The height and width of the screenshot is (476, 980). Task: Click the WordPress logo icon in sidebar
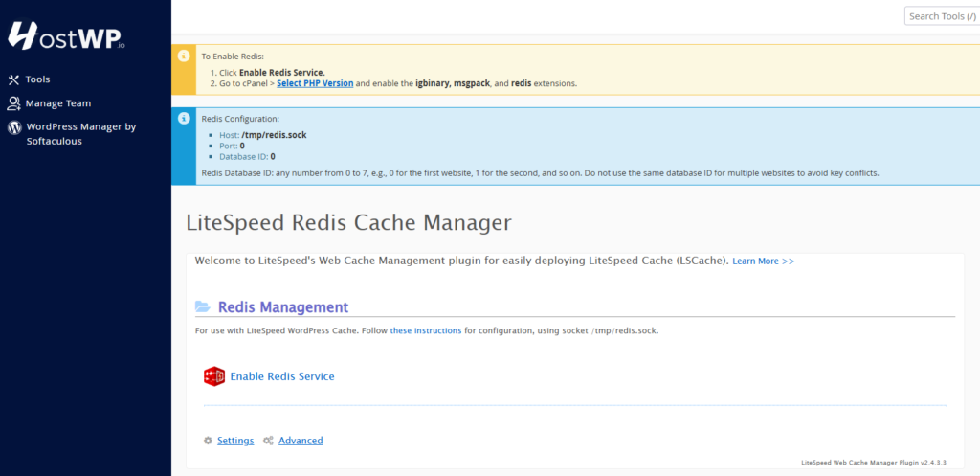pyautogui.click(x=13, y=127)
